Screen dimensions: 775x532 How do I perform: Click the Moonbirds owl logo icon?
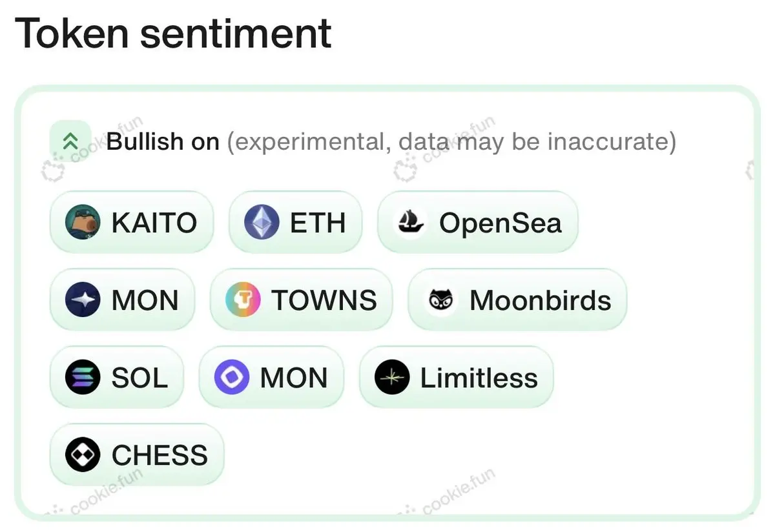point(440,300)
